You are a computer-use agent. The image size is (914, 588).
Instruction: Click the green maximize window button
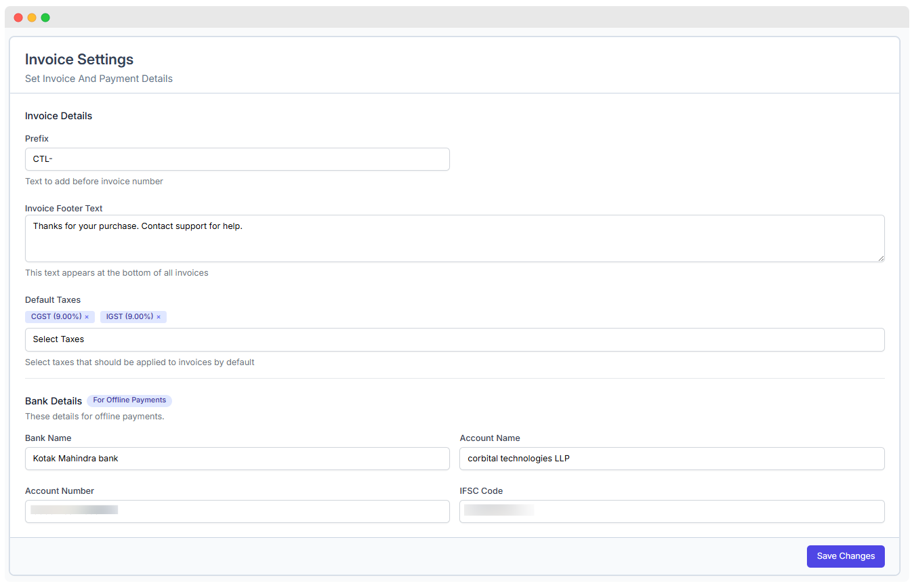tap(45, 18)
